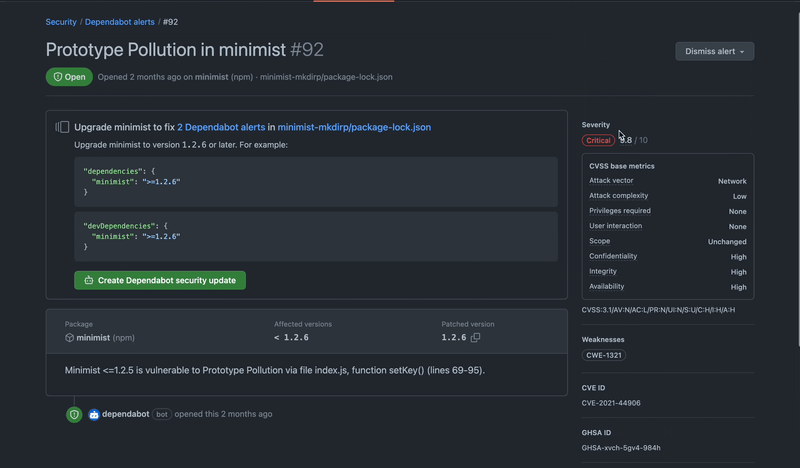Click the devDependencies code block
Image resolution: width=800 pixels, height=468 pixels.
[316, 236]
